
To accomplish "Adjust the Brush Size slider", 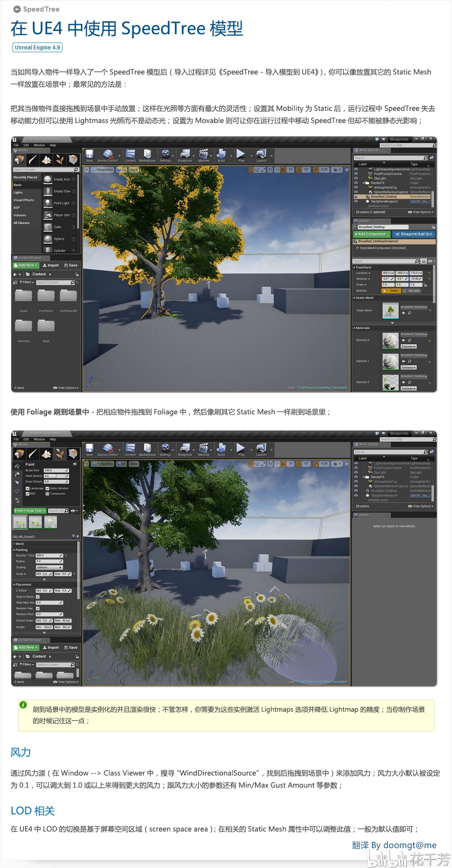I will [x=56, y=470].
